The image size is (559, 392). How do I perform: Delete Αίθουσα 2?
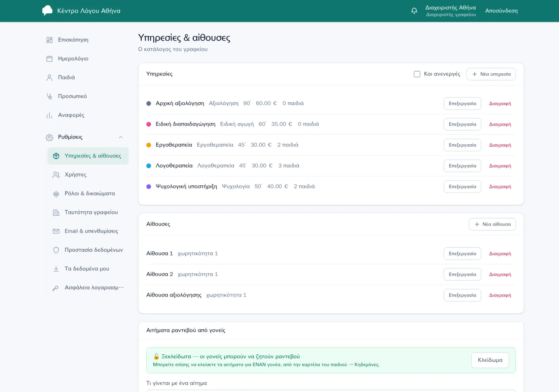[x=500, y=275]
